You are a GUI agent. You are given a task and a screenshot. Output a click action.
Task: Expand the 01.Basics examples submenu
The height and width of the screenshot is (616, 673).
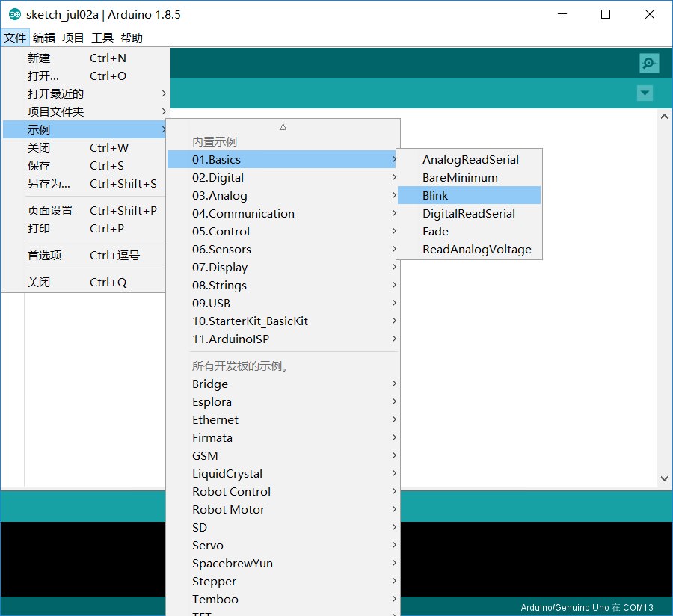point(283,159)
